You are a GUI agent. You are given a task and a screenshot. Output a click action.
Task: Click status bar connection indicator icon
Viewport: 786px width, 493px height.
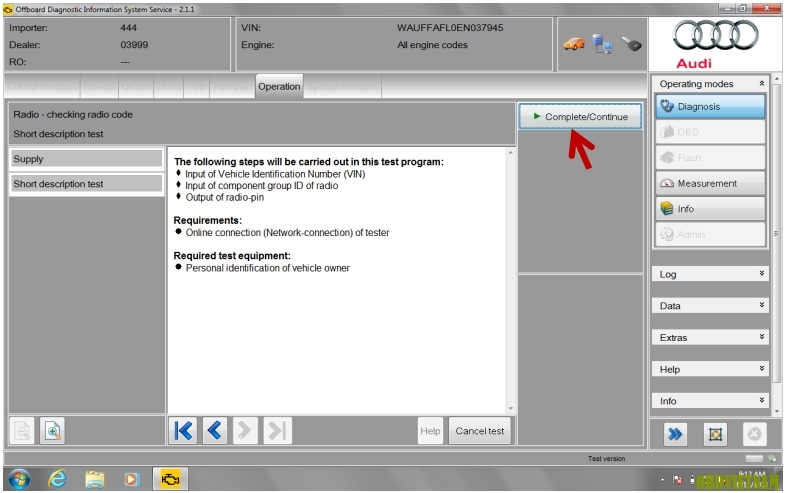[771, 458]
